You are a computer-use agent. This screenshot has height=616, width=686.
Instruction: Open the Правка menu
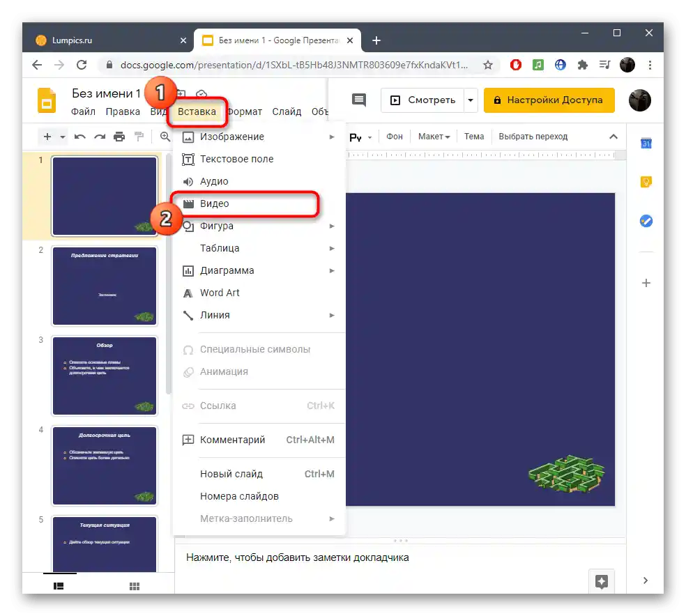pyautogui.click(x=123, y=111)
